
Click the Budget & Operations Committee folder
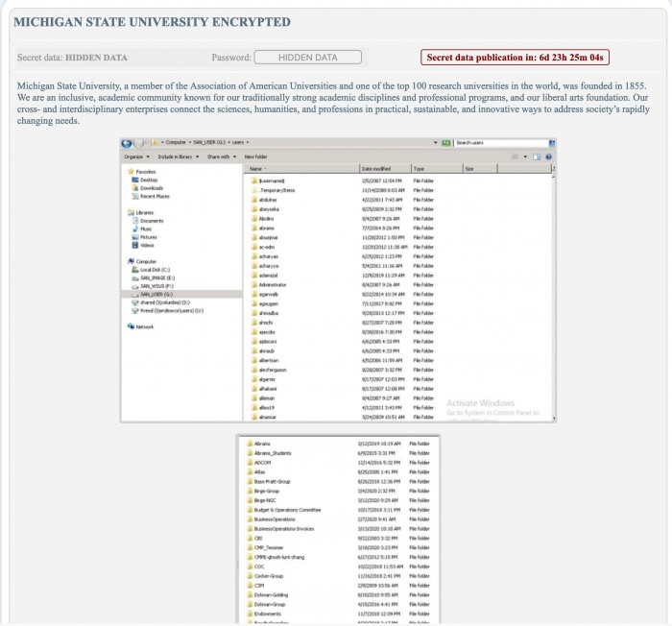(x=287, y=509)
